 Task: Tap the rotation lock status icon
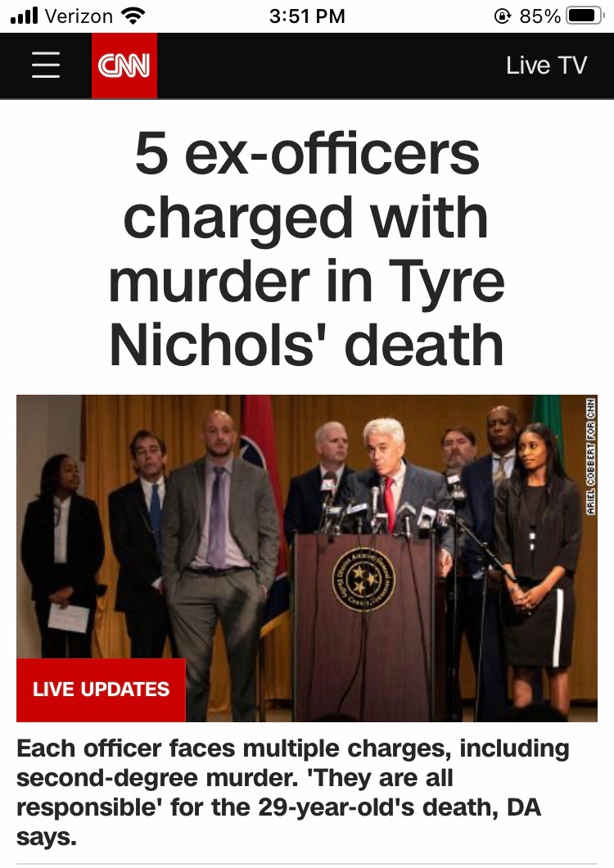click(x=502, y=16)
